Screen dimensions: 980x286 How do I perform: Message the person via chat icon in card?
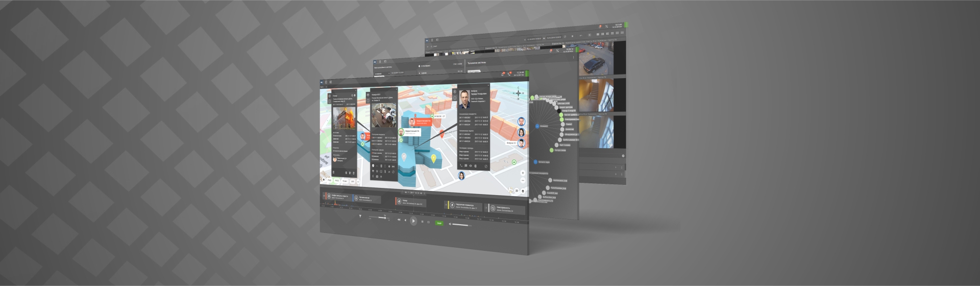[466, 165]
